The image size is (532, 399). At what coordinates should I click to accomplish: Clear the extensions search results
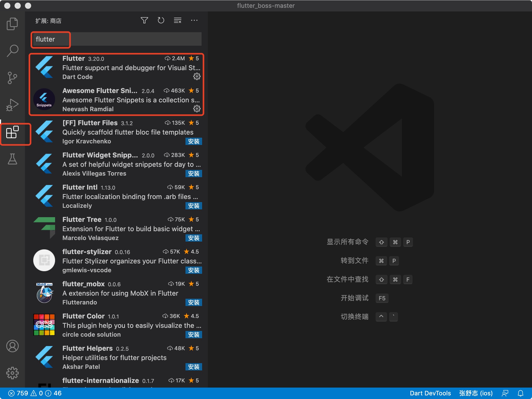(177, 20)
